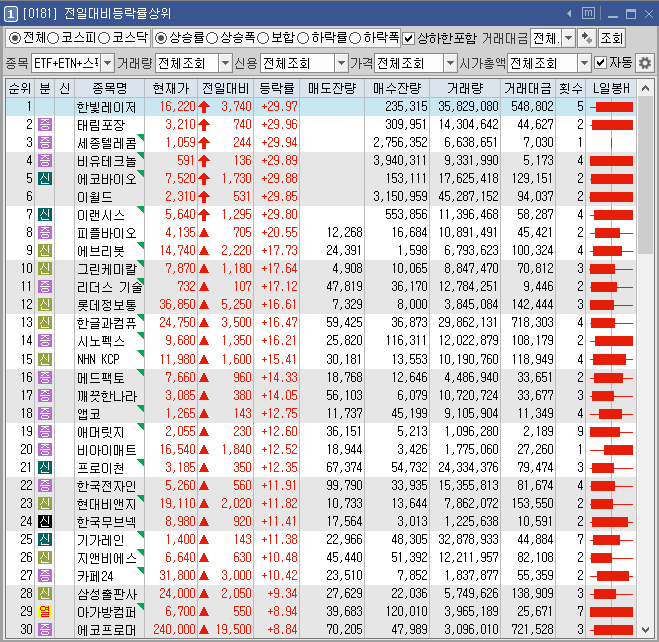Sort by the 매수잔량 column header
This screenshot has width=659, height=642.
click(397, 88)
